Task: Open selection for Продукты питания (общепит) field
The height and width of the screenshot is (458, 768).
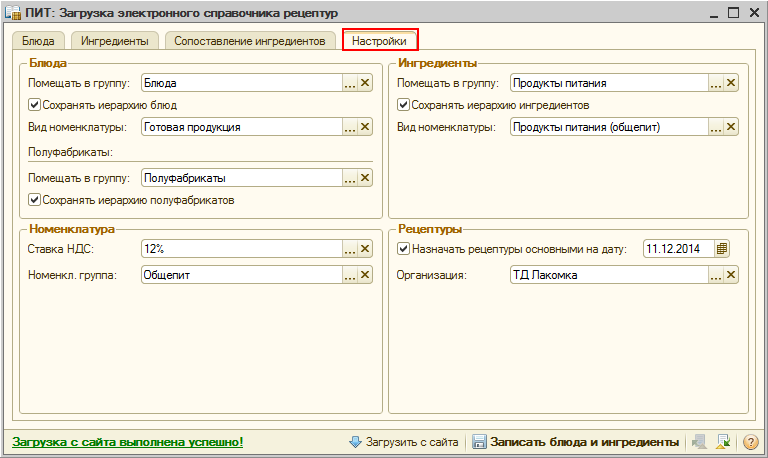Action: pyautogui.click(x=716, y=127)
